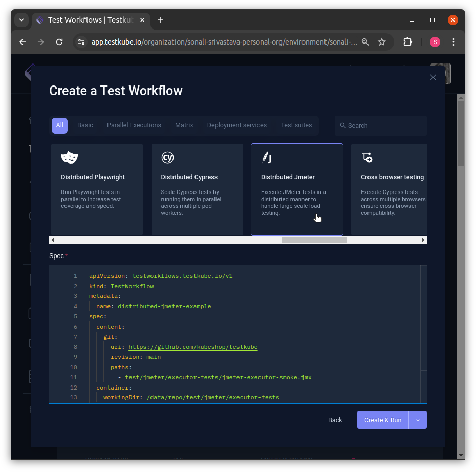Close the Create a Test Workflow dialog
The image size is (476, 472).
coord(433,77)
